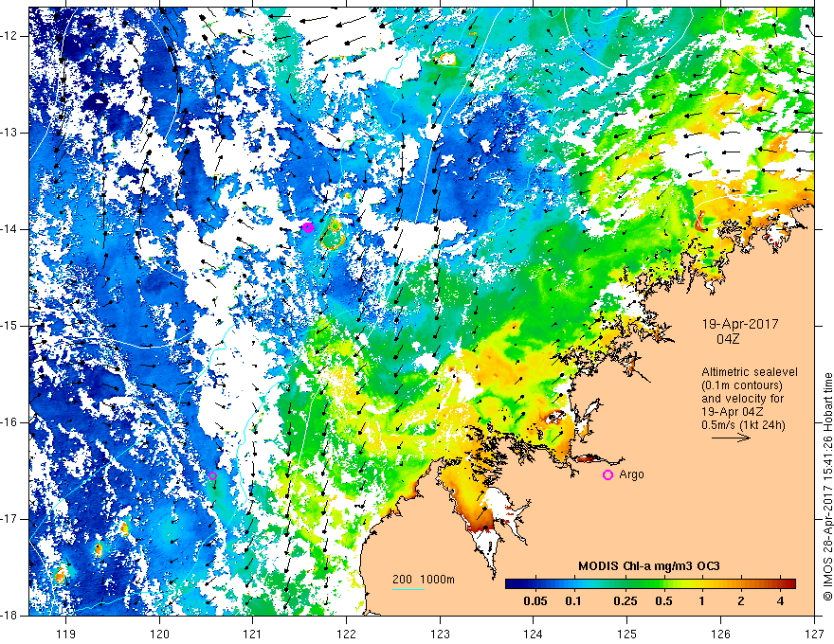Click the 0.5m/s velocity reference arrow
The width and height of the screenshot is (834, 644).
tap(731, 438)
